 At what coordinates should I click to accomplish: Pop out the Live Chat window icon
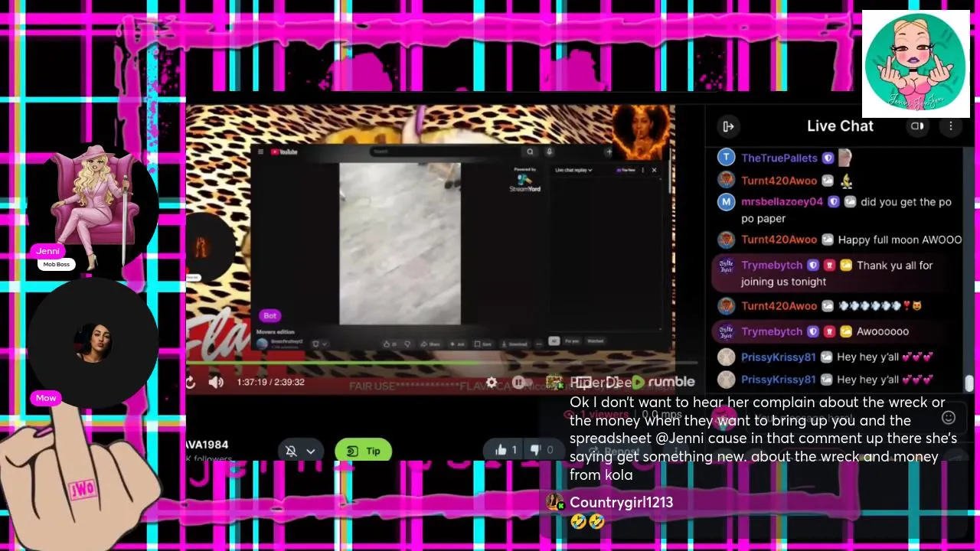coord(917,126)
